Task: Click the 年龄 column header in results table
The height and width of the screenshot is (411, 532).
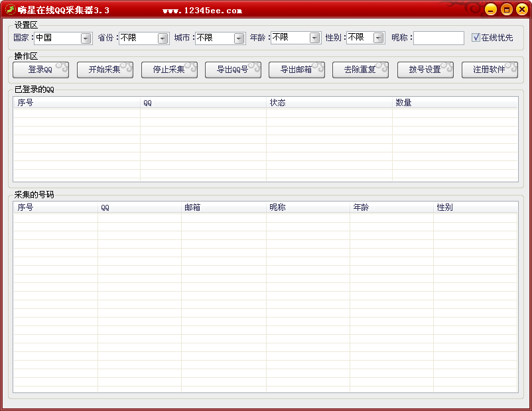Action: pyautogui.click(x=391, y=207)
